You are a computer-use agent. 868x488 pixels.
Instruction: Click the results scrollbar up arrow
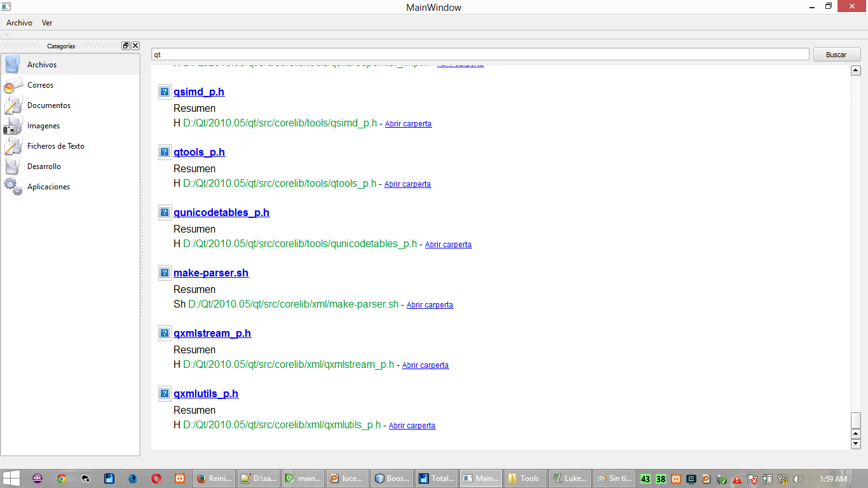[855, 71]
